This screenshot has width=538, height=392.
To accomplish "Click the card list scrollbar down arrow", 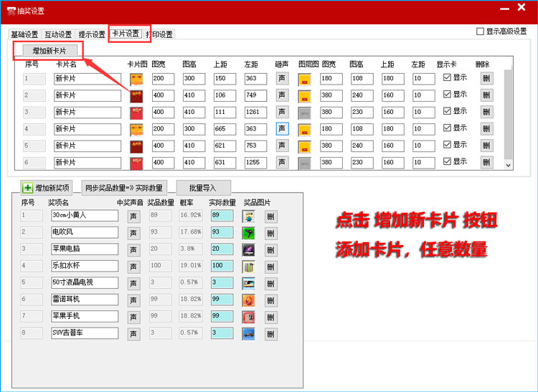I will click(509, 165).
